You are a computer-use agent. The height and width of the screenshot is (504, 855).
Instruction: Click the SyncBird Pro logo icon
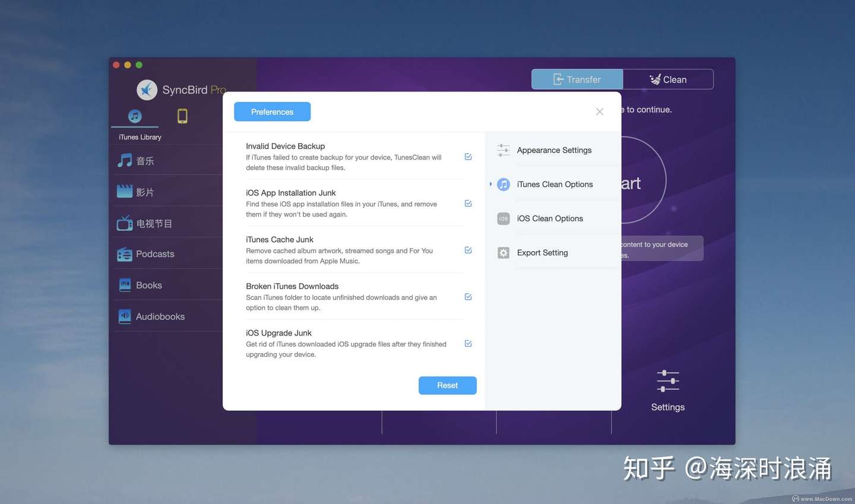click(147, 90)
